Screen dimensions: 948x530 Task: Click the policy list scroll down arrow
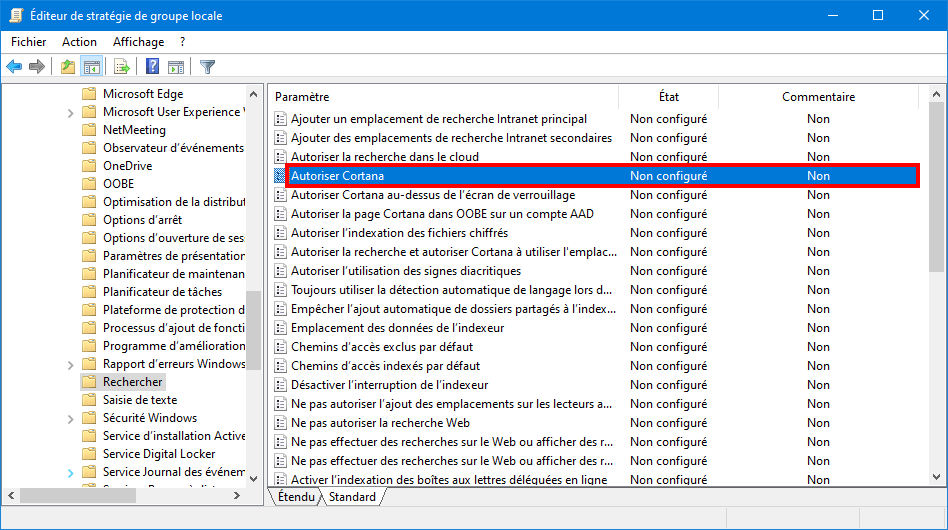936,477
